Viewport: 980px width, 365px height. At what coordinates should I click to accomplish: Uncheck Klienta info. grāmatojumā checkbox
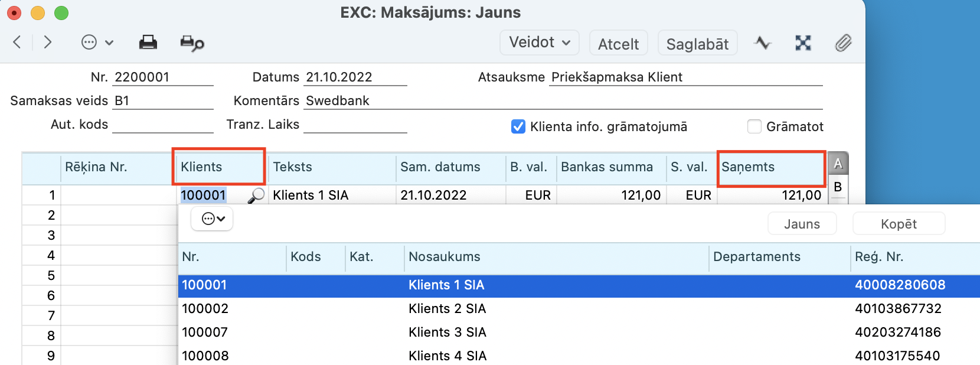point(518,126)
